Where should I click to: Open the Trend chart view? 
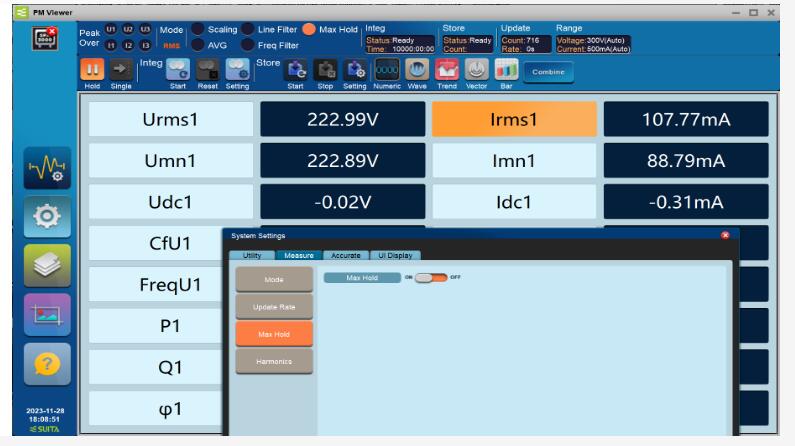pos(447,70)
